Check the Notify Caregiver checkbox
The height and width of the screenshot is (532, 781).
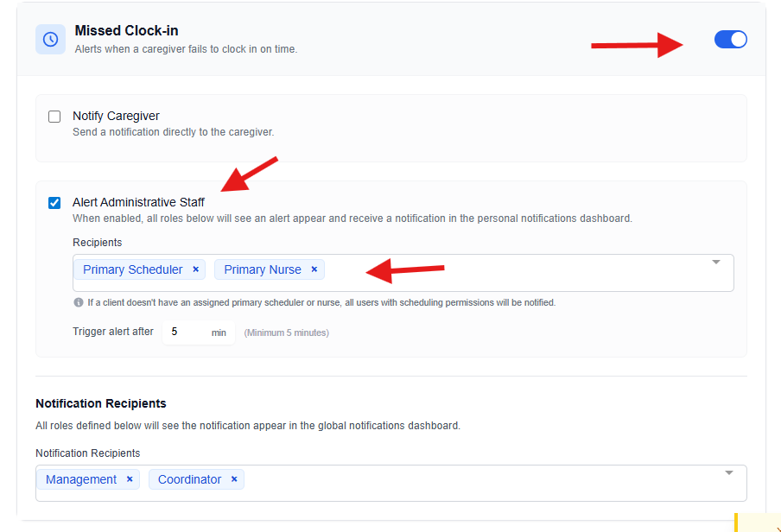click(x=54, y=117)
